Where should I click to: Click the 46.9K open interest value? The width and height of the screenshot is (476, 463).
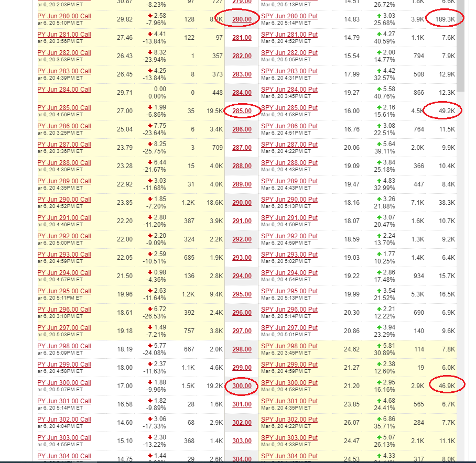click(x=447, y=385)
